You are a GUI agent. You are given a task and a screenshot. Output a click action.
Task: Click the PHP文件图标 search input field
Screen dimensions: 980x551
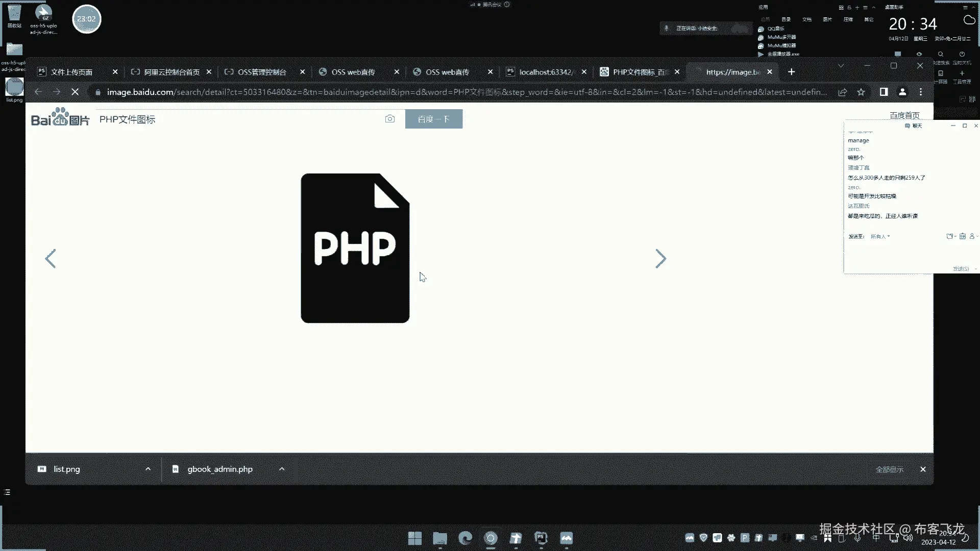coord(235,119)
